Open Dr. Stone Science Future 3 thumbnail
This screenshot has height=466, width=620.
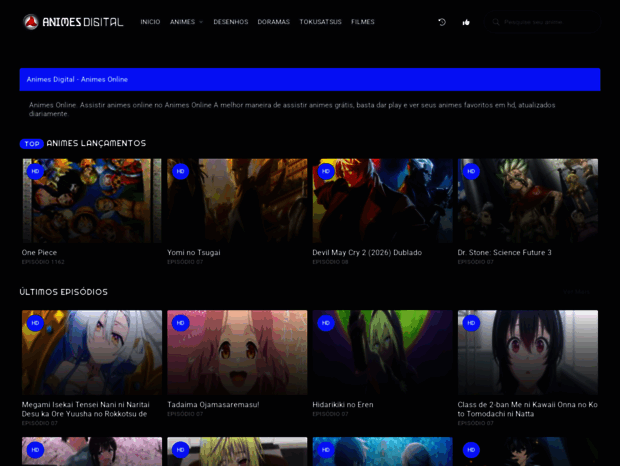pyautogui.click(x=528, y=200)
